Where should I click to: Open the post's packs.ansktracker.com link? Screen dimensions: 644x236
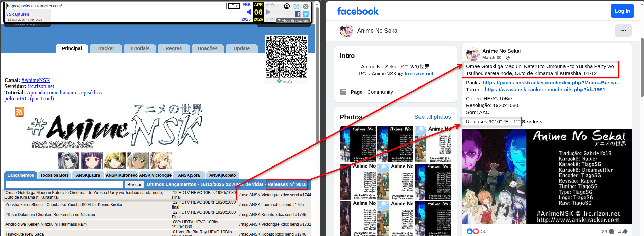click(x=552, y=83)
